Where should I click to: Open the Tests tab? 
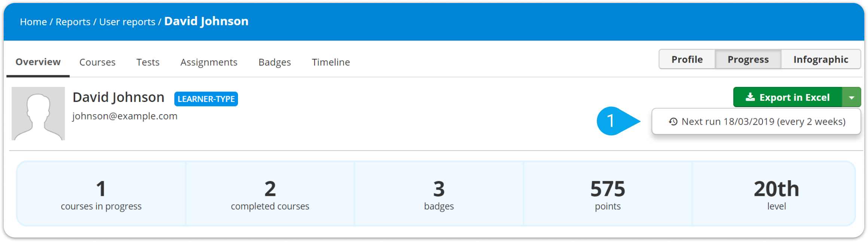(148, 62)
